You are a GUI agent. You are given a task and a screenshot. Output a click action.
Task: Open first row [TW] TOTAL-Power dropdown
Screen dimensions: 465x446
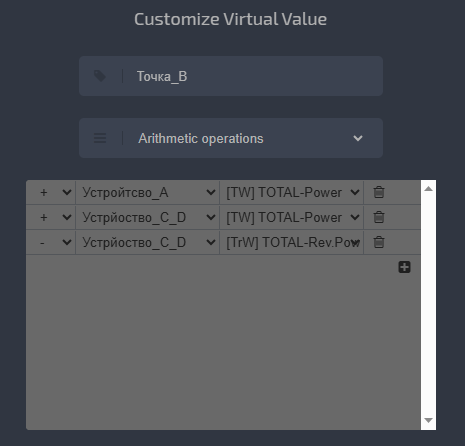coord(291,192)
